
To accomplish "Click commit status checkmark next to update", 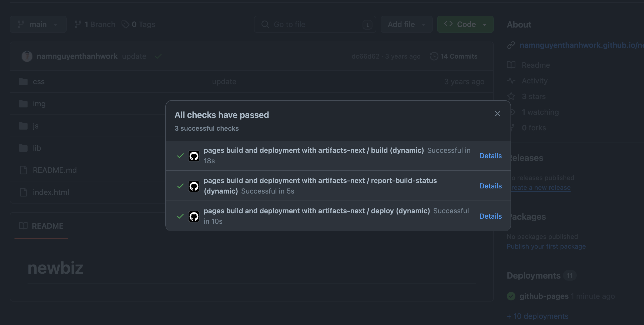I will click(x=158, y=56).
